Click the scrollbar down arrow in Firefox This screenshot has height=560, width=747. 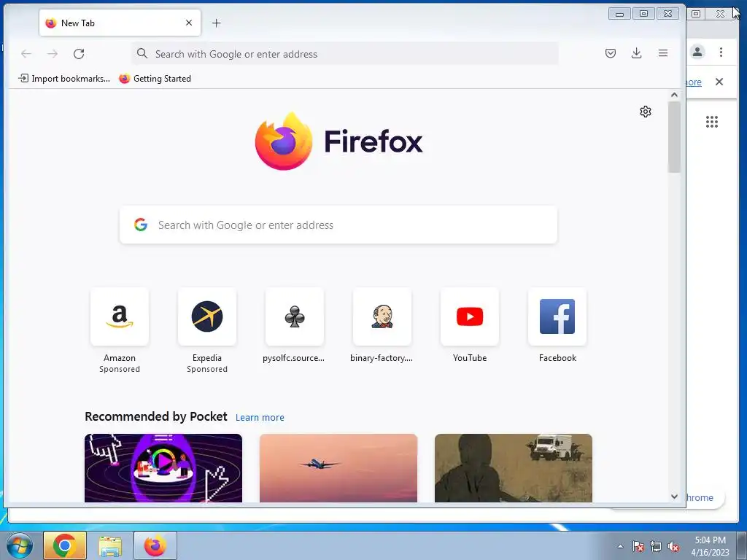tap(674, 497)
